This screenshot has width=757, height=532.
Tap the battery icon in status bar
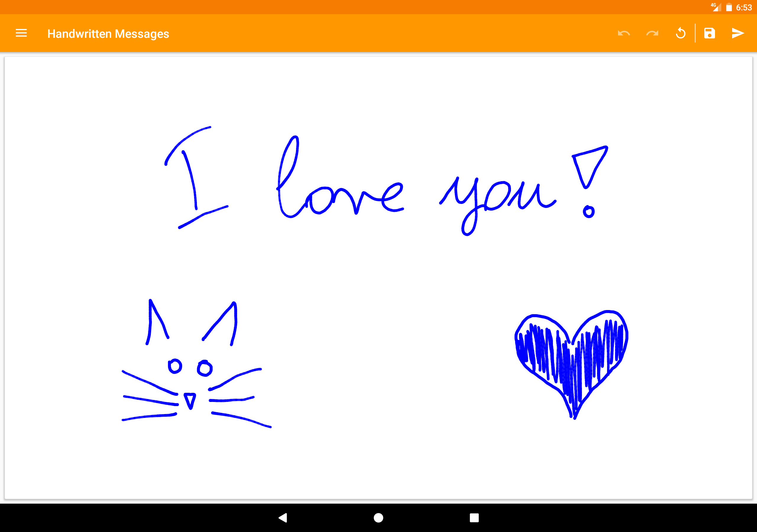729,7
